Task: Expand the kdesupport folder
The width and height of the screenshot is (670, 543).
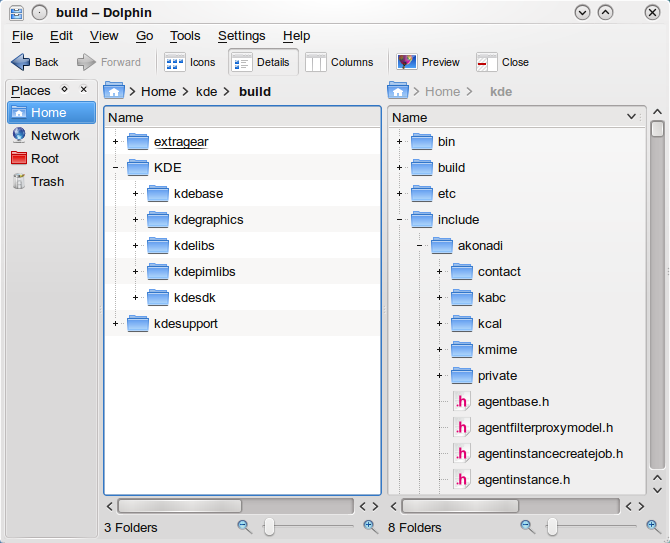Action: pyautogui.click(x=115, y=324)
